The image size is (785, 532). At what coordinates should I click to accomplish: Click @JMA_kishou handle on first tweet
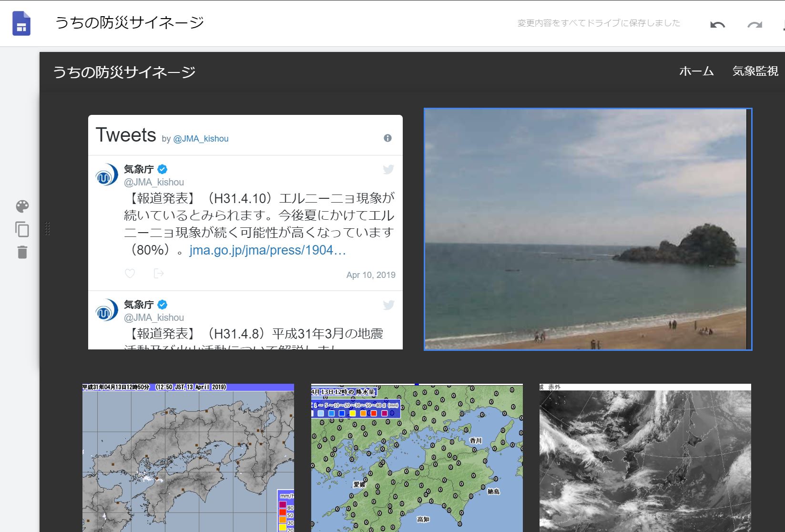pyautogui.click(x=154, y=182)
